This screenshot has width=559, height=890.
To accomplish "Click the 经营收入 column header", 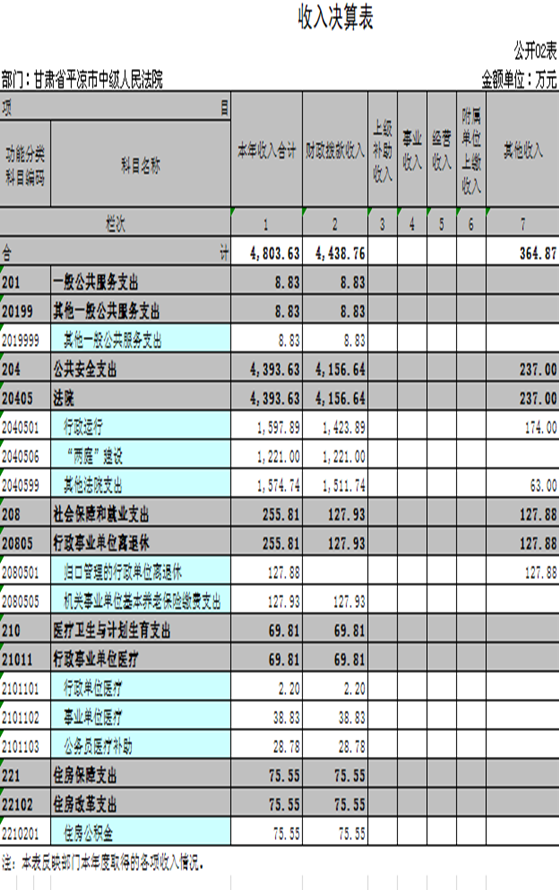I will pyautogui.click(x=442, y=150).
